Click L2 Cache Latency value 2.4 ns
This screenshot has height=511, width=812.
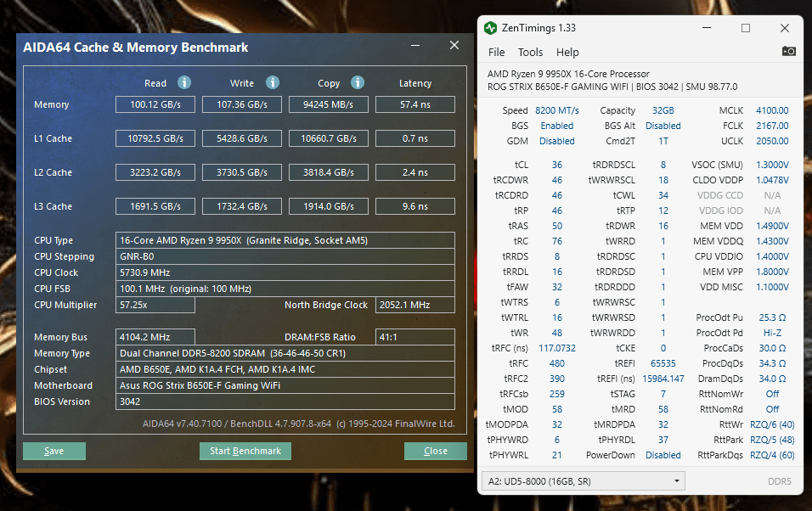(x=415, y=172)
